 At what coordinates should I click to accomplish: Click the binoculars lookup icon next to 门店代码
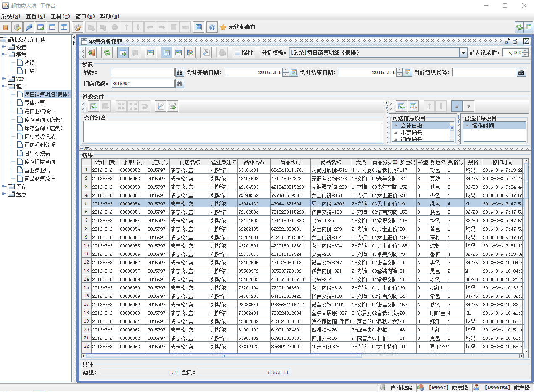click(x=179, y=84)
